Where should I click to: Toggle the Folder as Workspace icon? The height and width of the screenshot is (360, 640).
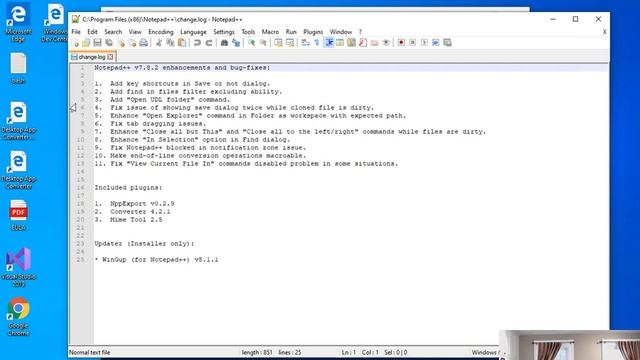pyautogui.click(x=374, y=42)
